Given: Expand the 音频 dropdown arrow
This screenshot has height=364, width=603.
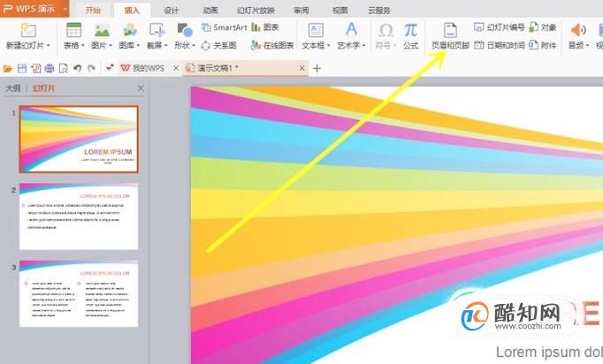Looking at the screenshot, I should (587, 46).
